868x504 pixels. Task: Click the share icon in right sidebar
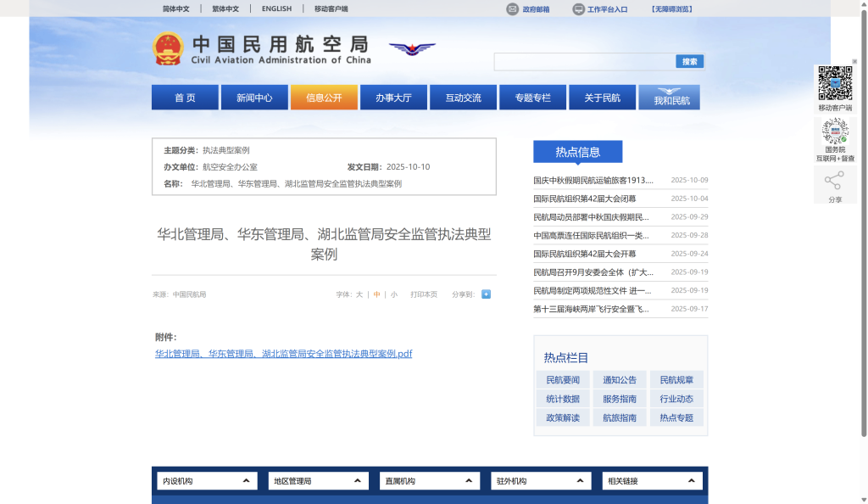[835, 181]
